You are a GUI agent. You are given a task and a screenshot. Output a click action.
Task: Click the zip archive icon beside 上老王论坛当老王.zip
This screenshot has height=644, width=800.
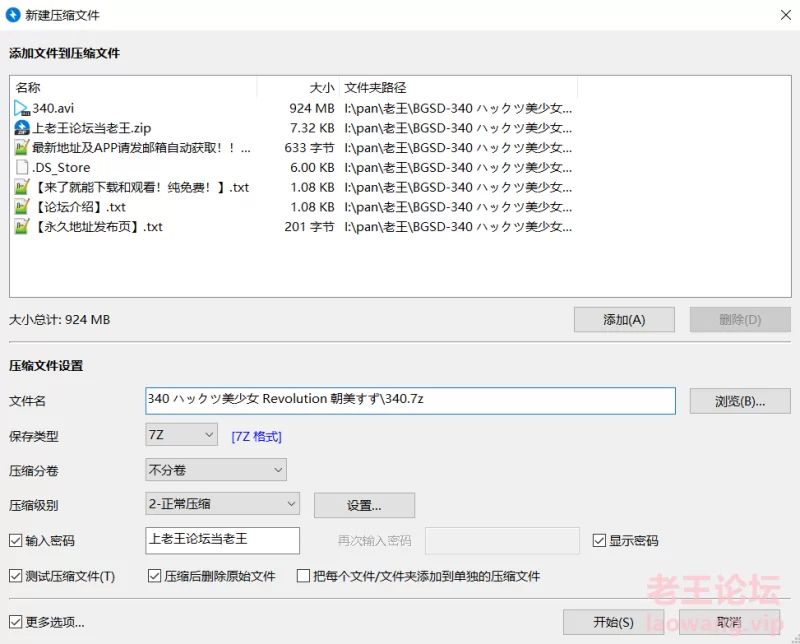(x=22, y=128)
